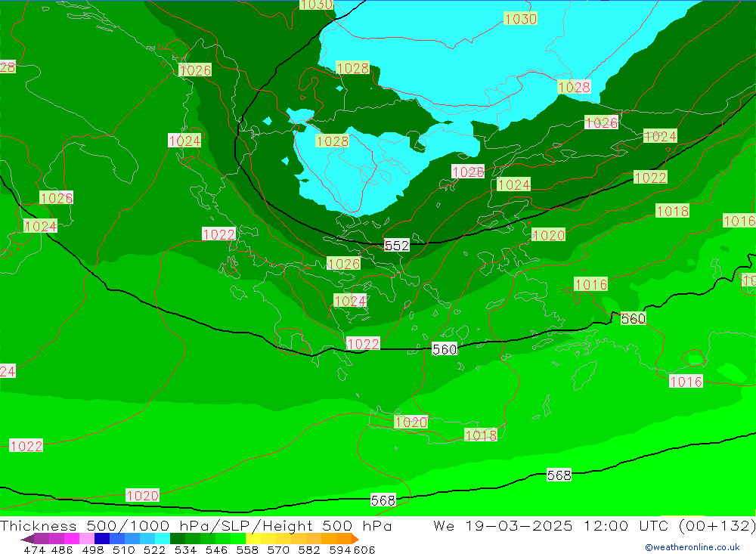Screen dimensions: 756x554
Task: Choose the bright yellow legend swatch
Action: 253,538
